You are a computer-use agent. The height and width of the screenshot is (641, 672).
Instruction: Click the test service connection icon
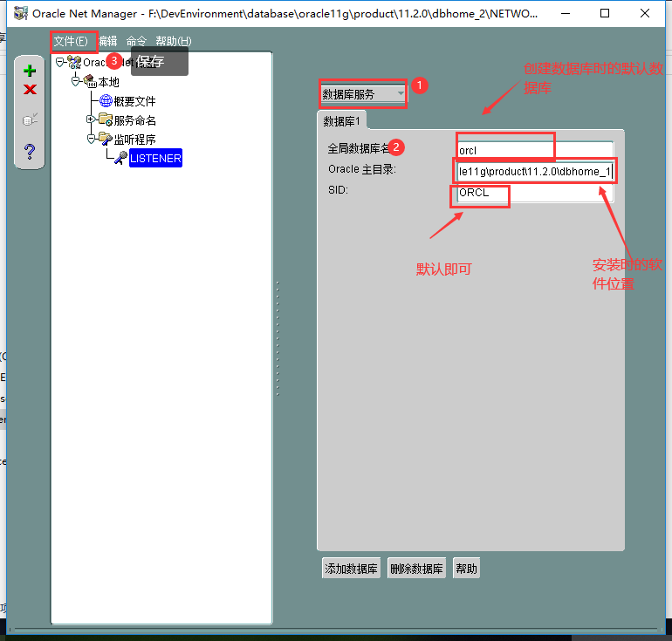30,119
